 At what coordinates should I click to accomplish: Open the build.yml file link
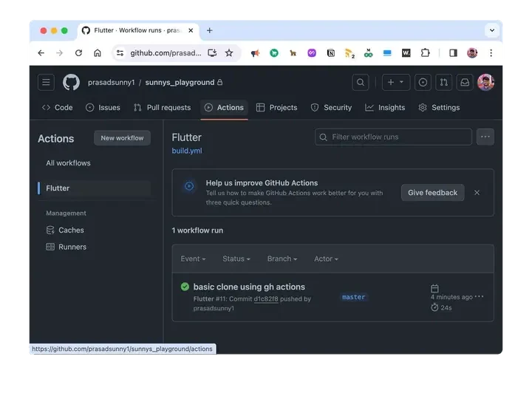pyautogui.click(x=187, y=151)
